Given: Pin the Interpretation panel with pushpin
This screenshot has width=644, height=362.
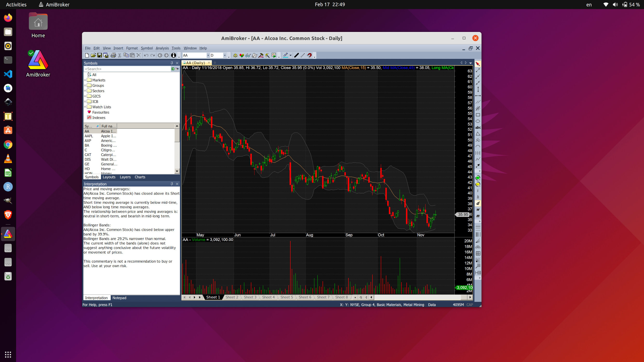Looking at the screenshot, I should (172, 184).
